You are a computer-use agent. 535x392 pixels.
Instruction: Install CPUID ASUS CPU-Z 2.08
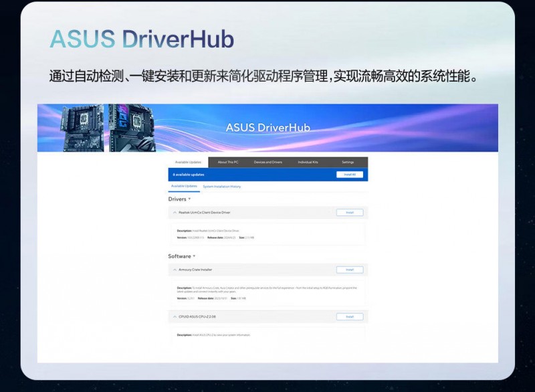pos(349,316)
